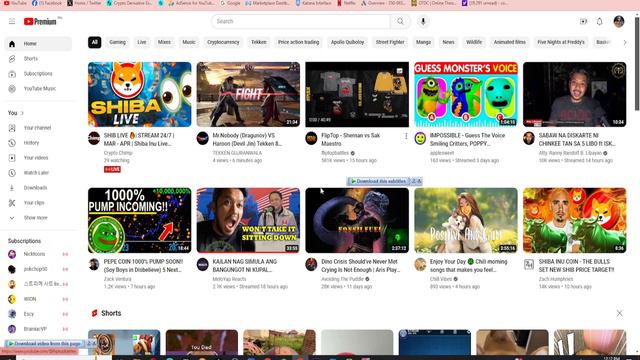Open YouTube Music in sidebar

pyautogui.click(x=38, y=89)
